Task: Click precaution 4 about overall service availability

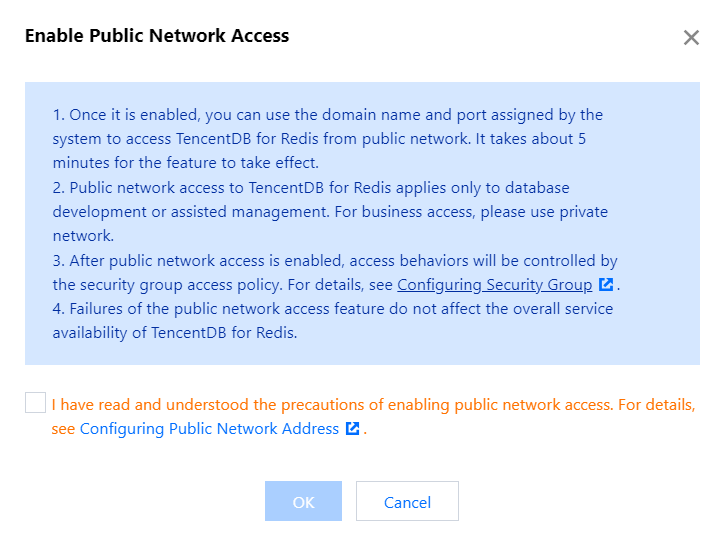Action: click(x=333, y=309)
